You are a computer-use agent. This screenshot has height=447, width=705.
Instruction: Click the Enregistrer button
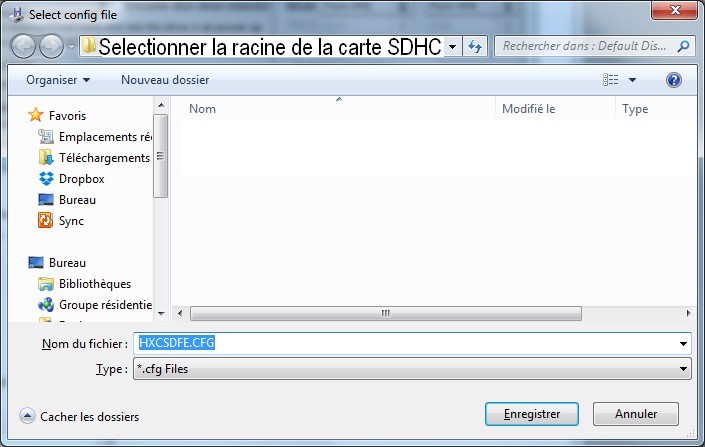532,414
